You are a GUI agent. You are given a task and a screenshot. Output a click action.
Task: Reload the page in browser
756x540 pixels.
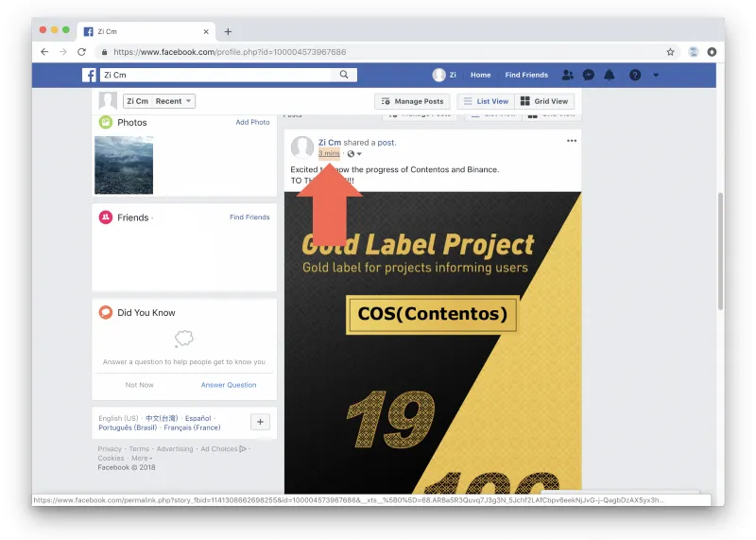81,52
